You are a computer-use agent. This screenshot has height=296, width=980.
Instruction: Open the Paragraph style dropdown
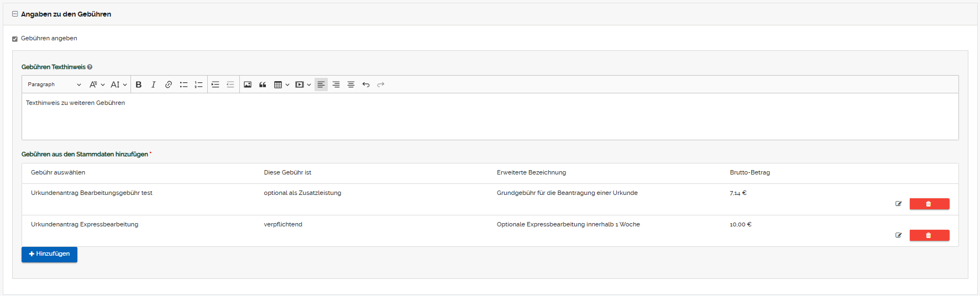click(x=54, y=84)
